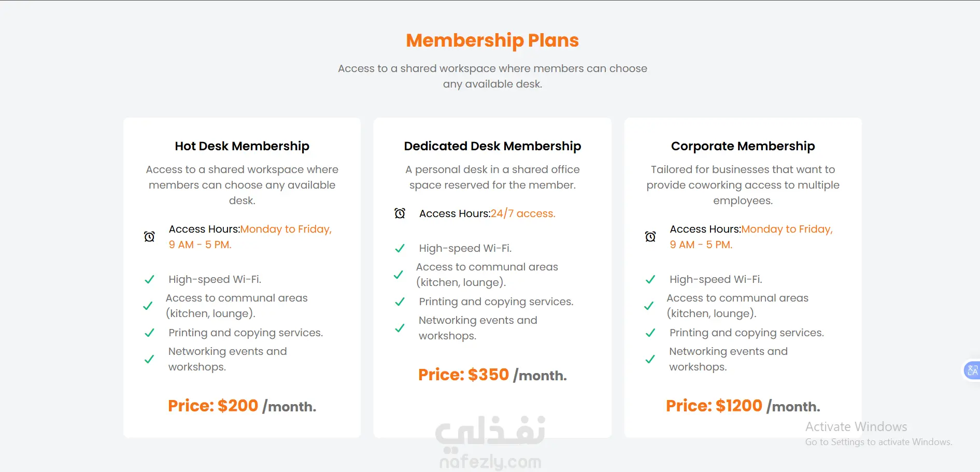Select the Hot Desk Membership title
Screen dimensions: 980x472
pos(242,146)
